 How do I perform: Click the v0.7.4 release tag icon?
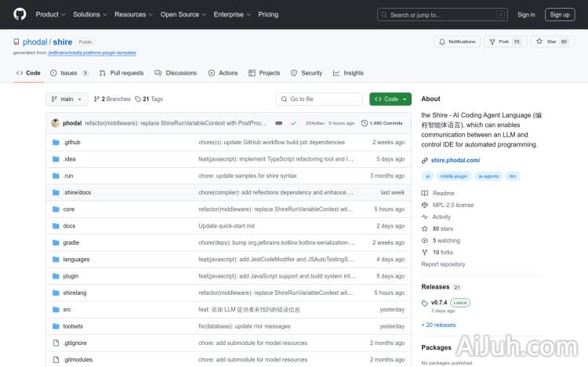tap(425, 303)
